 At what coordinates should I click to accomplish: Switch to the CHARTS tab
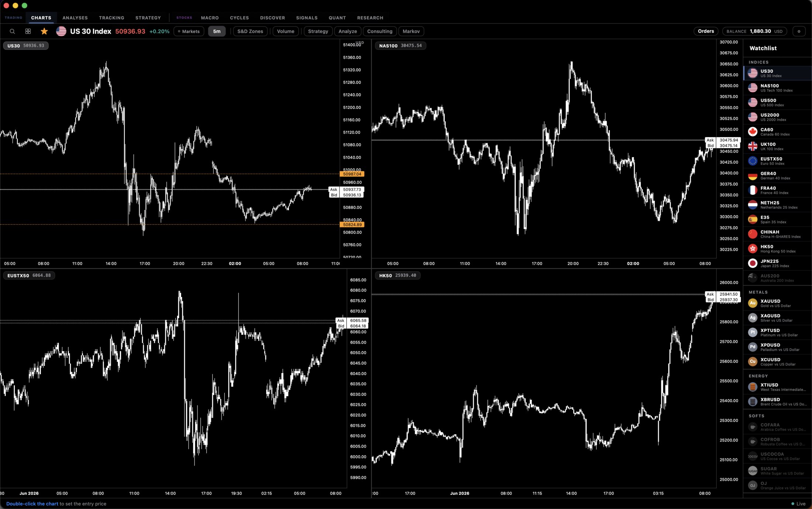[x=41, y=18]
